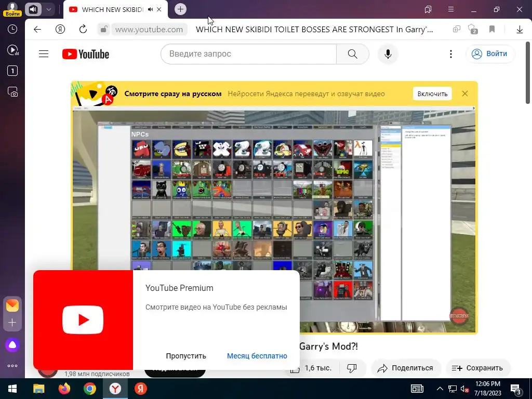The width and height of the screenshot is (532, 399).
Task: Click the dislike thumbs-down button
Action: (352, 368)
